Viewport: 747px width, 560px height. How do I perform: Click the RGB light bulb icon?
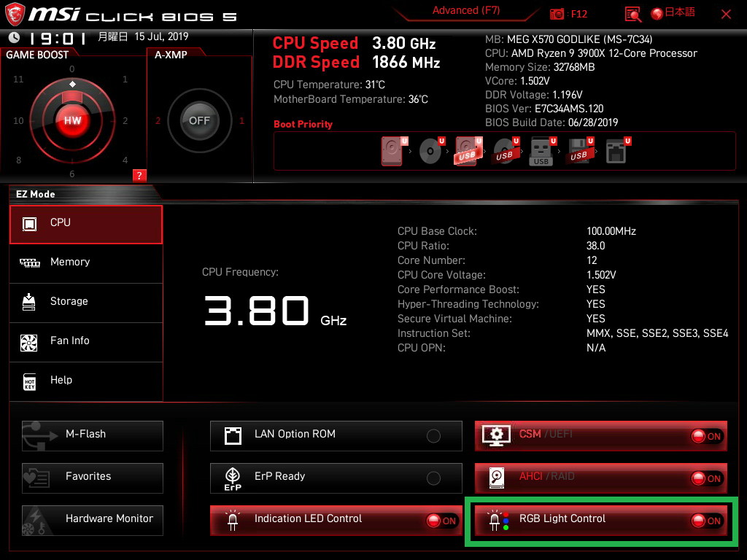[498, 521]
